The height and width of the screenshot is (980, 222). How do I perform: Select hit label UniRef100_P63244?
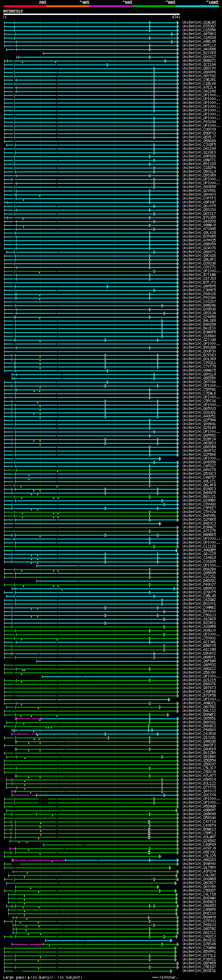pos(199,122)
